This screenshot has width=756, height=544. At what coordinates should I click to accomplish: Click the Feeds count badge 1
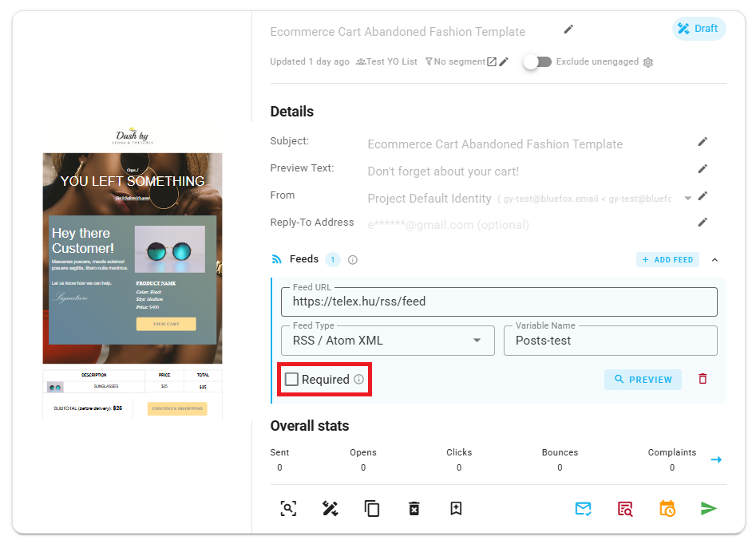click(333, 260)
